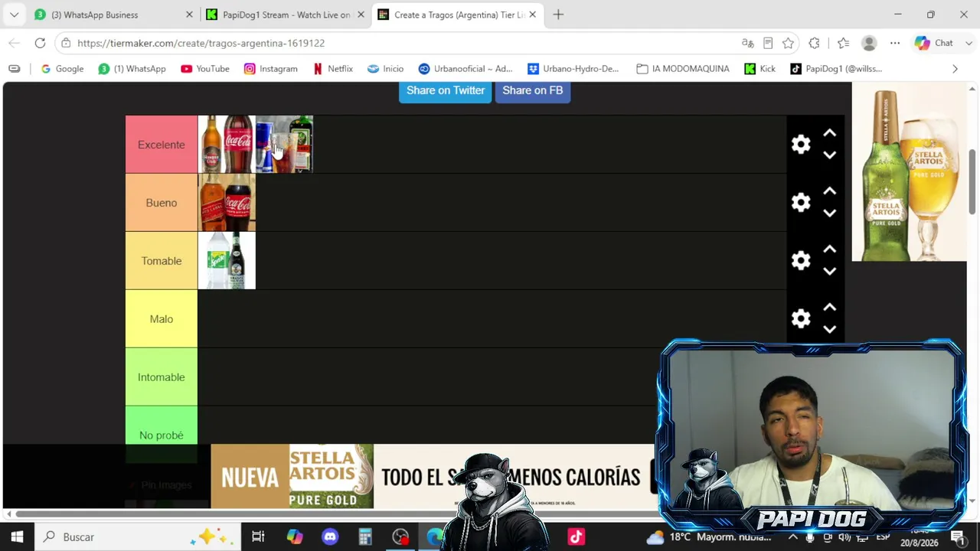980x551 pixels.
Task: Reload the current page
Action: (x=40, y=43)
